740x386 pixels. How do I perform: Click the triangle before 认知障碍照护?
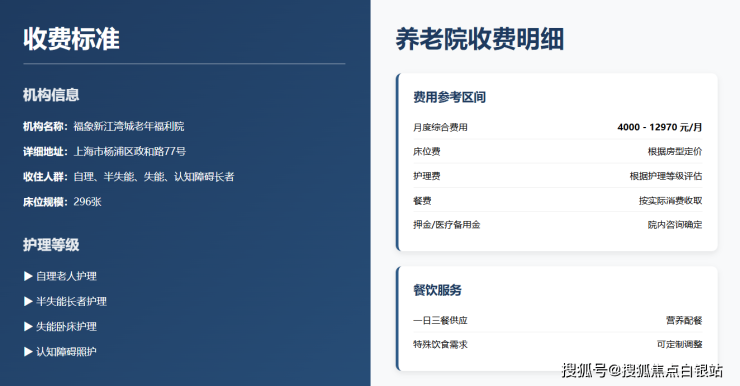pos(28,352)
